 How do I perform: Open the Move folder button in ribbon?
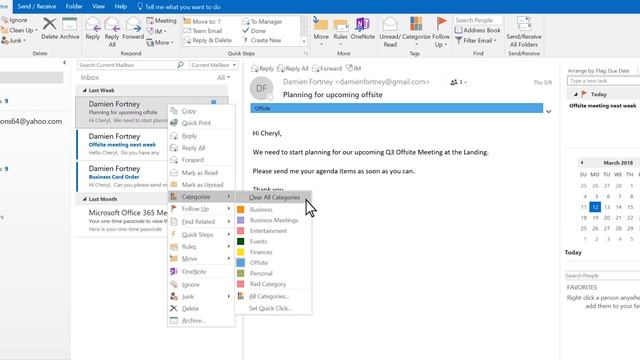321,31
